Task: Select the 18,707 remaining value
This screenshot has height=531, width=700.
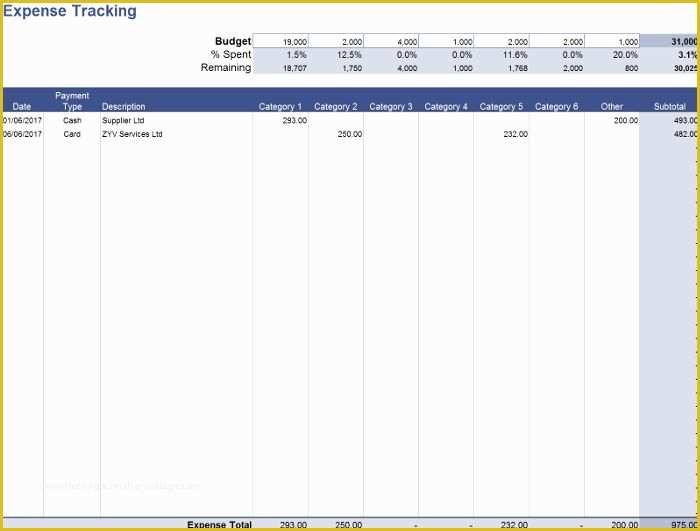Action: (295, 68)
